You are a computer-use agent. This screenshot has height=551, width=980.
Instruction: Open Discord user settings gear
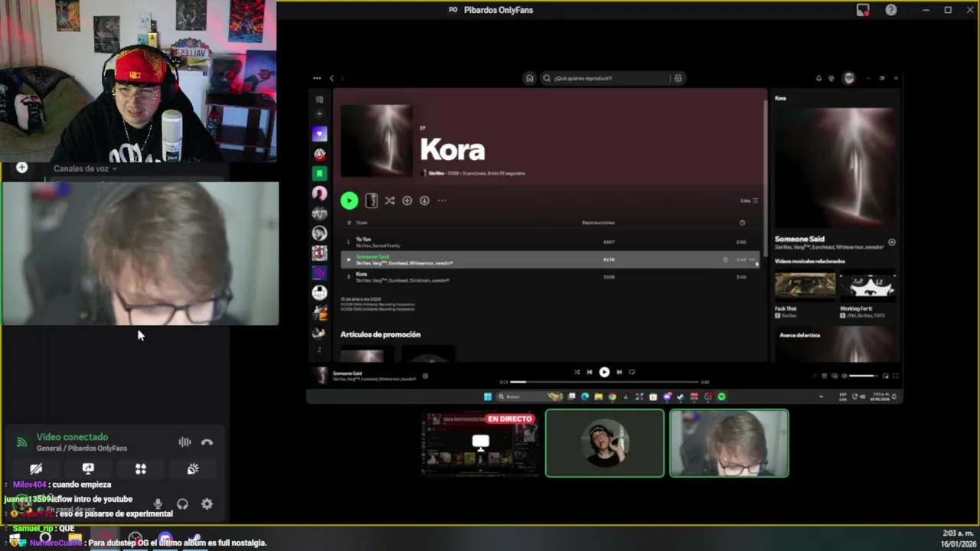(x=207, y=504)
